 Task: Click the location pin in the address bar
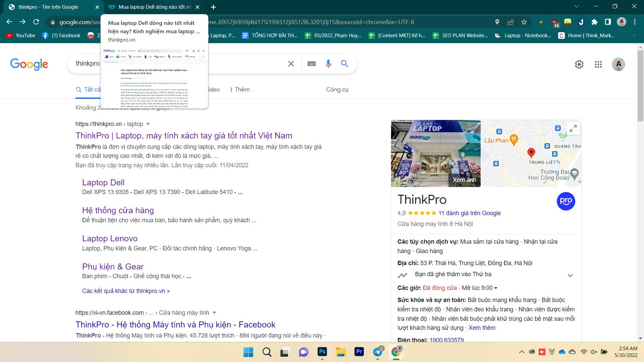coord(497,22)
